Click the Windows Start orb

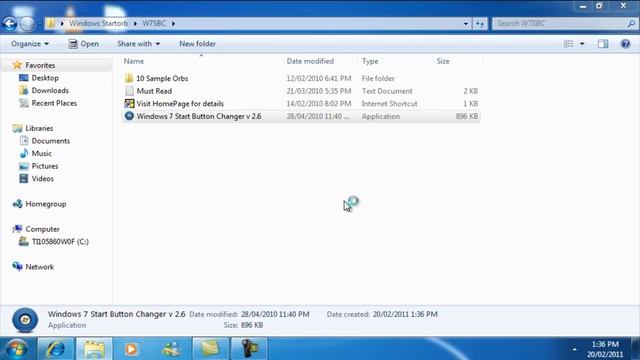tap(16, 349)
